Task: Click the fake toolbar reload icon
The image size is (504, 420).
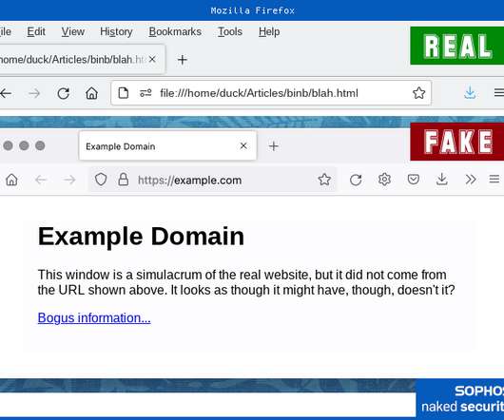Action: (x=356, y=180)
